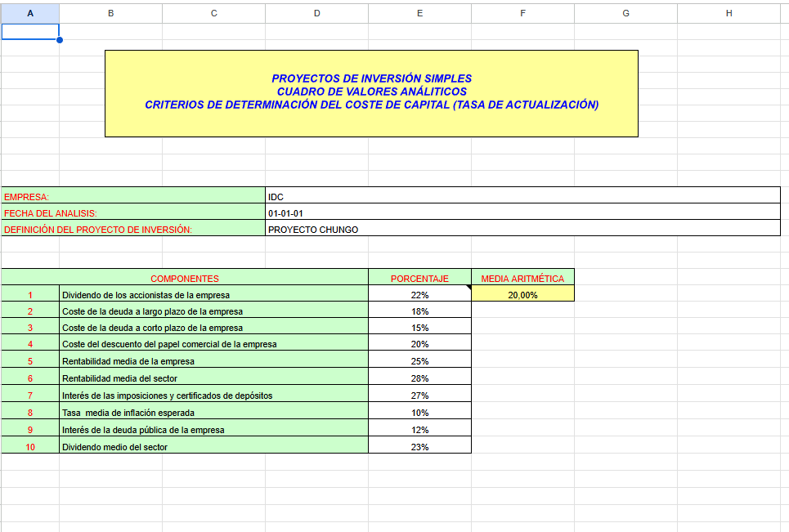The height and width of the screenshot is (532, 789).
Task: Select 'Rentabilidad media del sector' cell
Action: coord(213,378)
